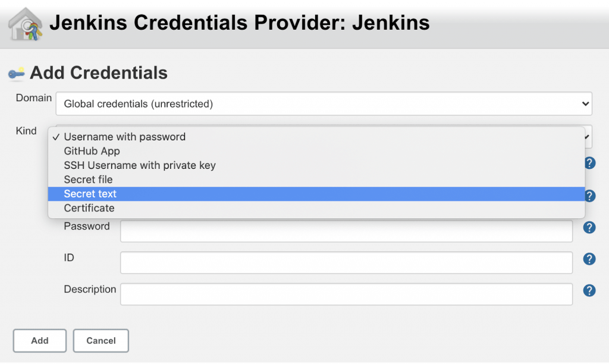Pick 'Secret file' credential kind
The height and width of the screenshot is (364, 609).
[x=89, y=180]
